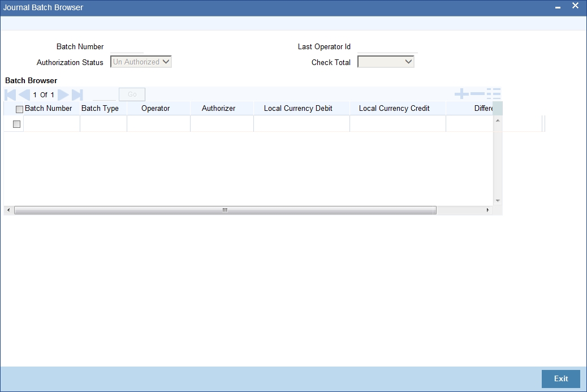
Task: Click the Exit button
Action: (x=561, y=378)
